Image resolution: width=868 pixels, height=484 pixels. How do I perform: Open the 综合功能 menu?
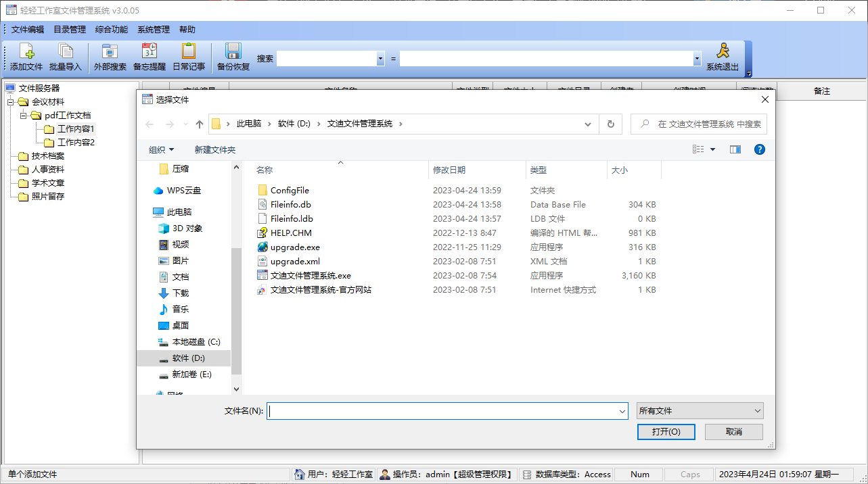point(112,30)
